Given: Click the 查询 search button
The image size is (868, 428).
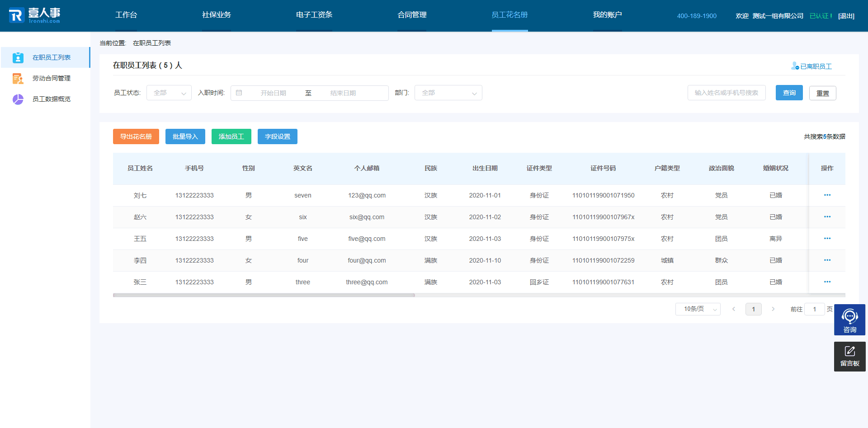Looking at the screenshot, I should coord(789,93).
